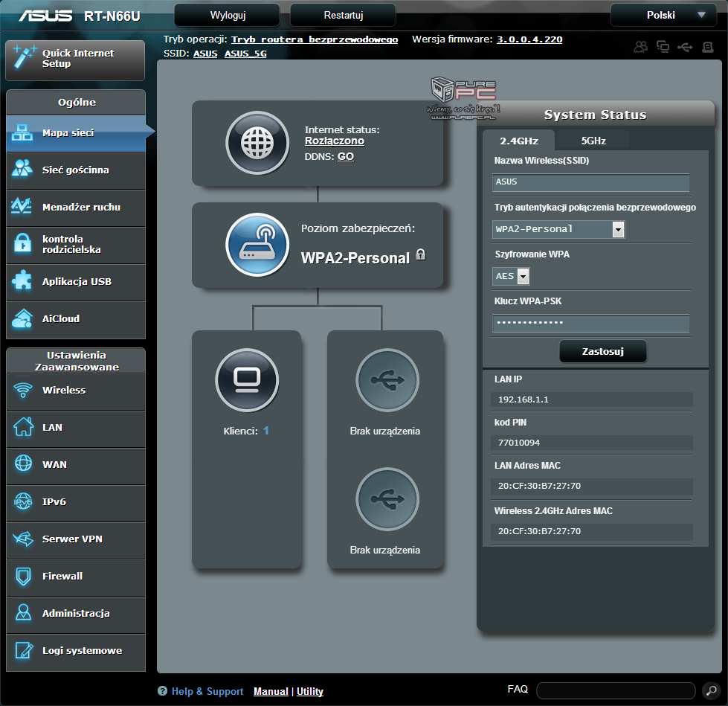Screen dimensions: 728x706
Task: Open the Utility link in footer
Action: 309,691
